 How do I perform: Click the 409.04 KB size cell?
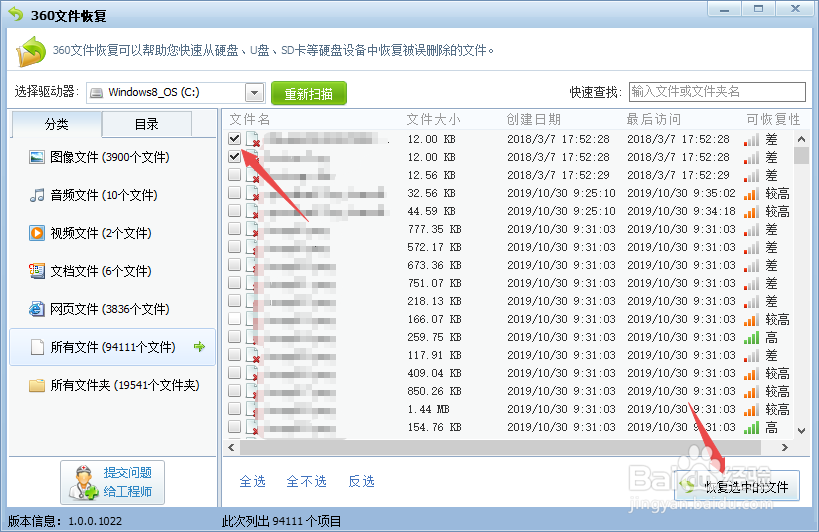(x=434, y=373)
